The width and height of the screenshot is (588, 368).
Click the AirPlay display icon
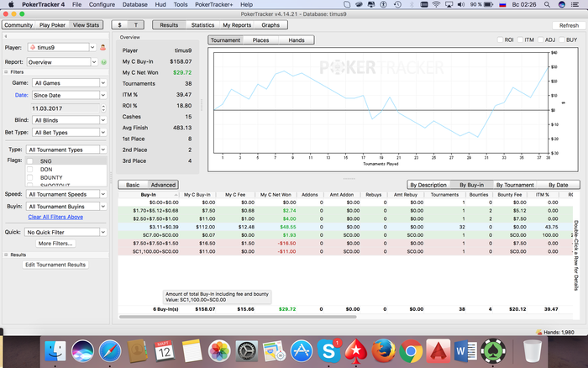[x=449, y=4]
